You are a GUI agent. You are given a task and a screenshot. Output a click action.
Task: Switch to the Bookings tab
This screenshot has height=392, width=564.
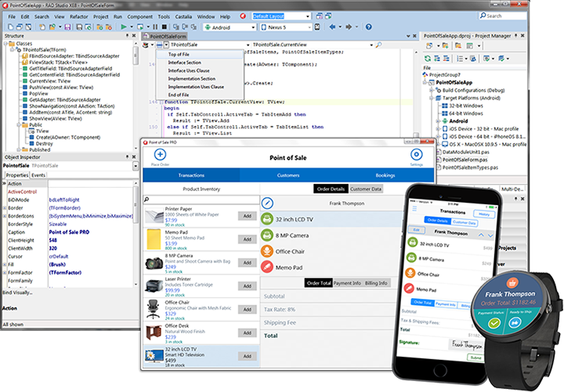[x=385, y=175]
